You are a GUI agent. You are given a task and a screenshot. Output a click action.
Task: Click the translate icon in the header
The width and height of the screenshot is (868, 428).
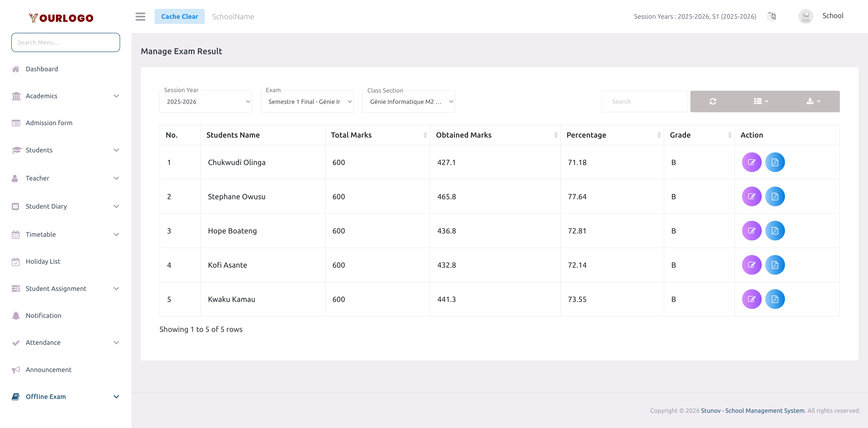(x=772, y=16)
